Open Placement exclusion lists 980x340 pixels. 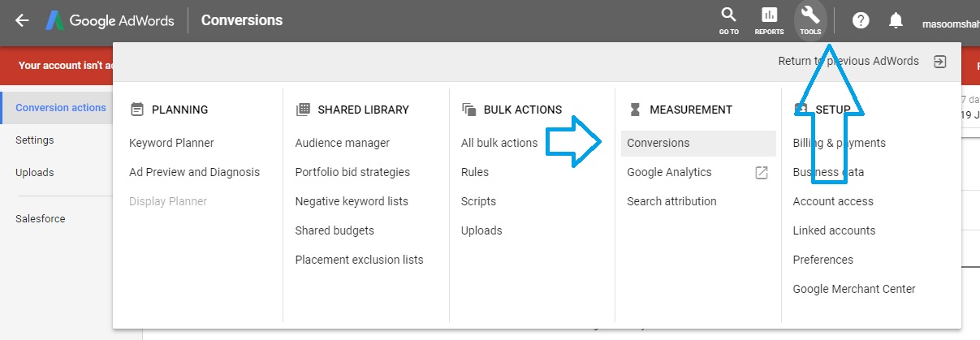click(359, 260)
